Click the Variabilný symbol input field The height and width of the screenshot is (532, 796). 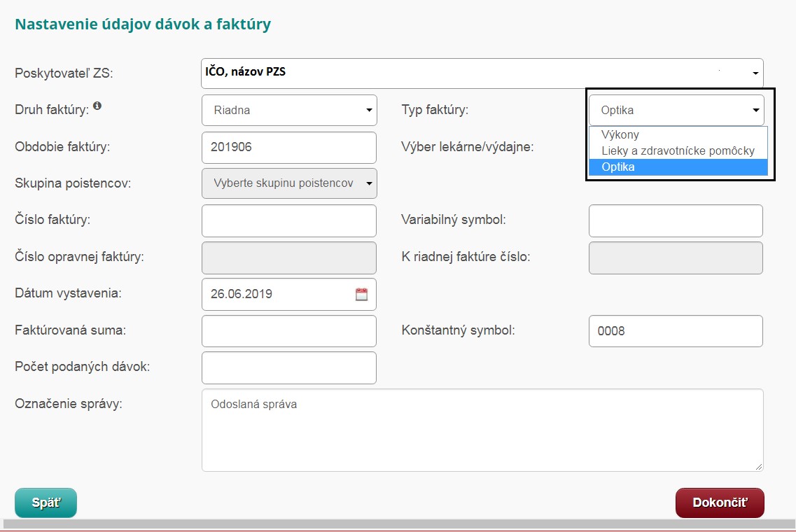pos(676,221)
